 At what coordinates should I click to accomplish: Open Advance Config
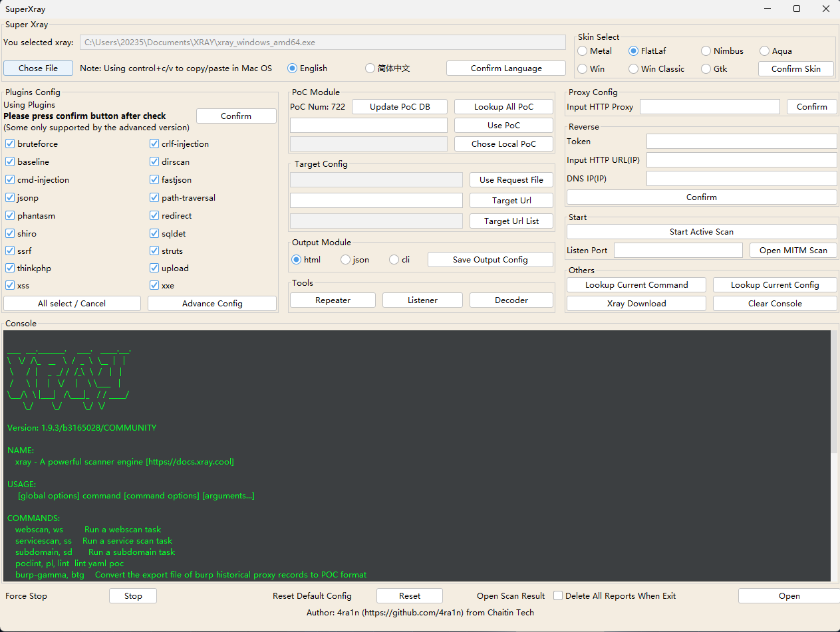212,304
